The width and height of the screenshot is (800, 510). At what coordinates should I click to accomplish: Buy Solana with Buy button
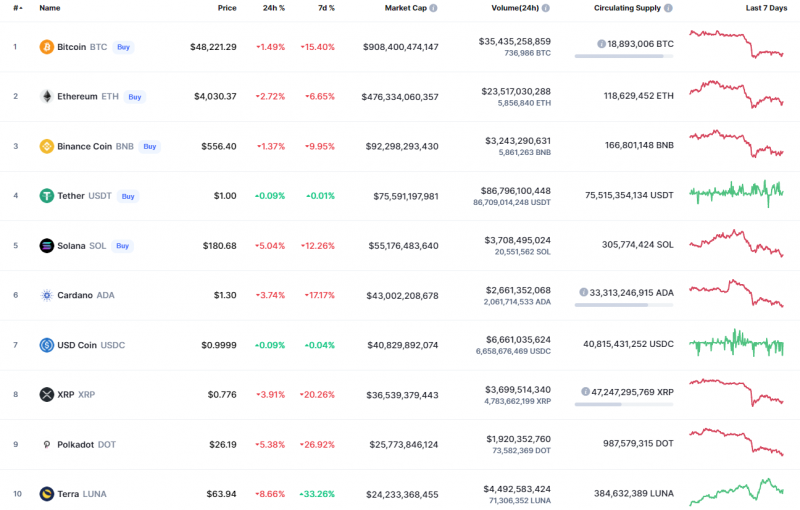click(122, 246)
